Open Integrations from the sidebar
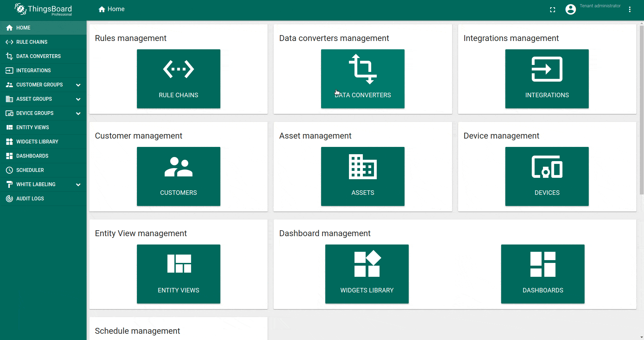Screen dimensions: 644x340 coord(33,71)
